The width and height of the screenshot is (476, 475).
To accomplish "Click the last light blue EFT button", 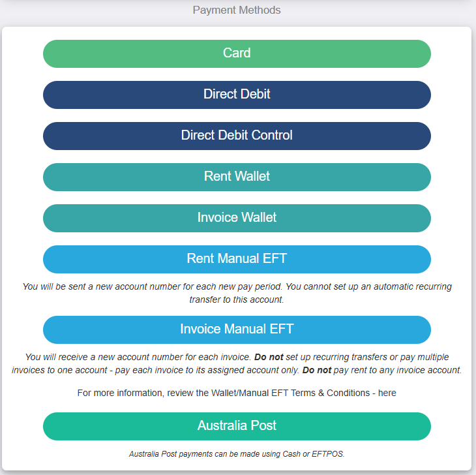I will click(x=237, y=329).
